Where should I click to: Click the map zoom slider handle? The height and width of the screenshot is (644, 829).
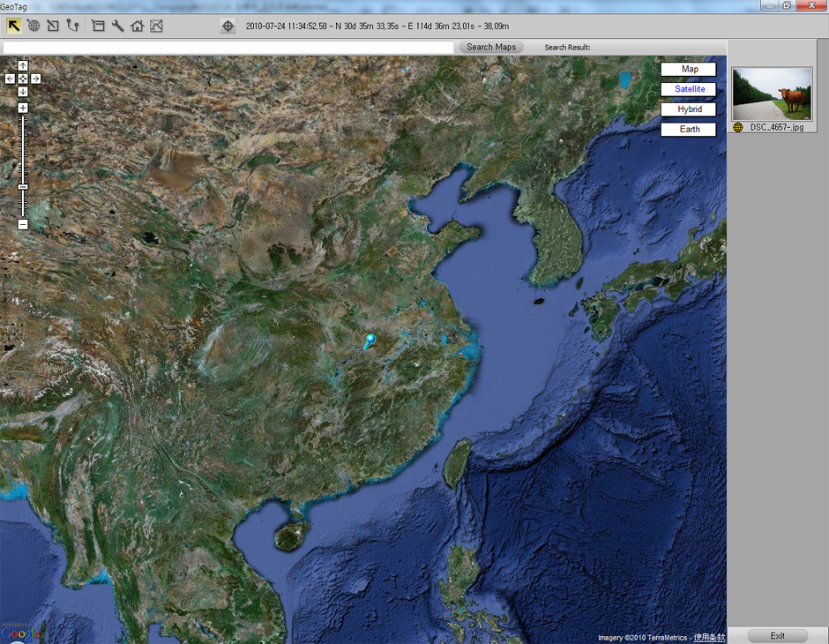click(x=23, y=187)
